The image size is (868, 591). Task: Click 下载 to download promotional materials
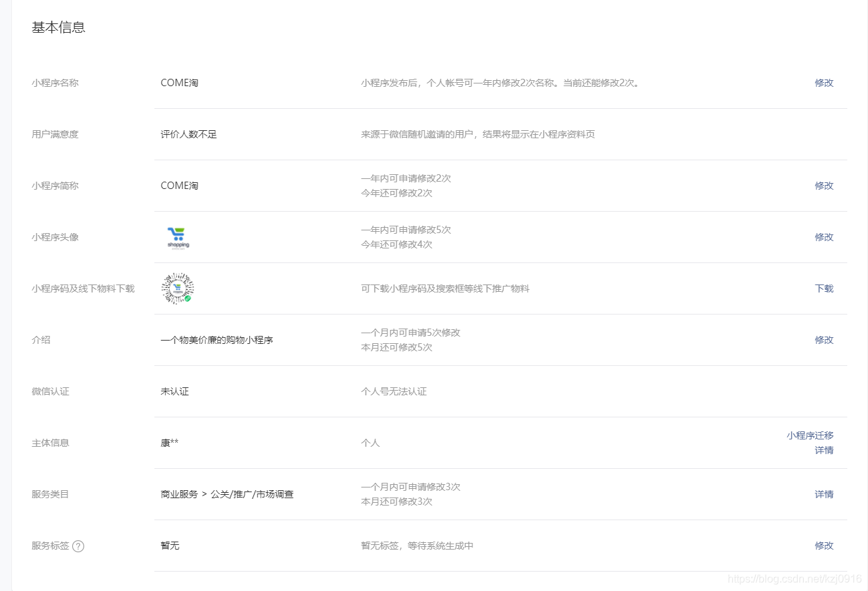pyautogui.click(x=823, y=288)
